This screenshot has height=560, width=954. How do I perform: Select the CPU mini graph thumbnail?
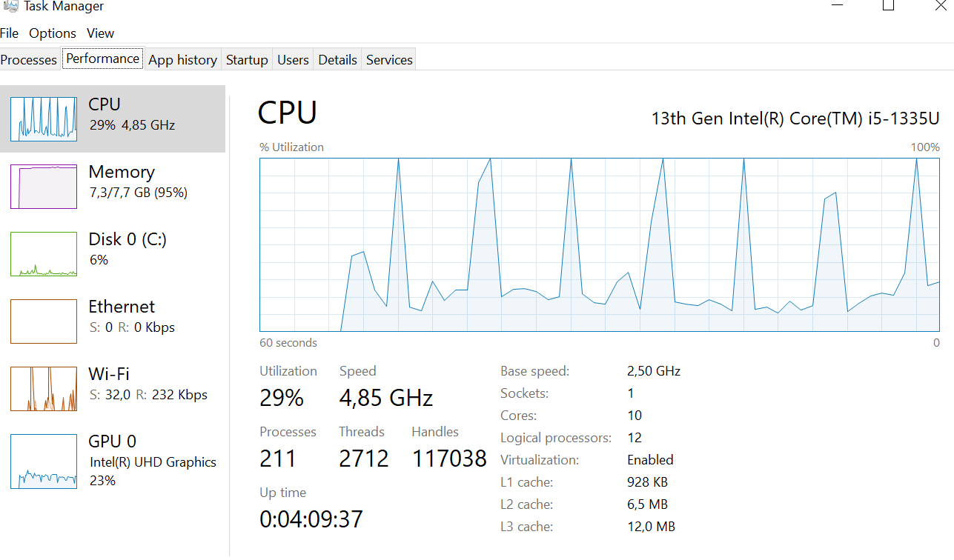[44, 119]
